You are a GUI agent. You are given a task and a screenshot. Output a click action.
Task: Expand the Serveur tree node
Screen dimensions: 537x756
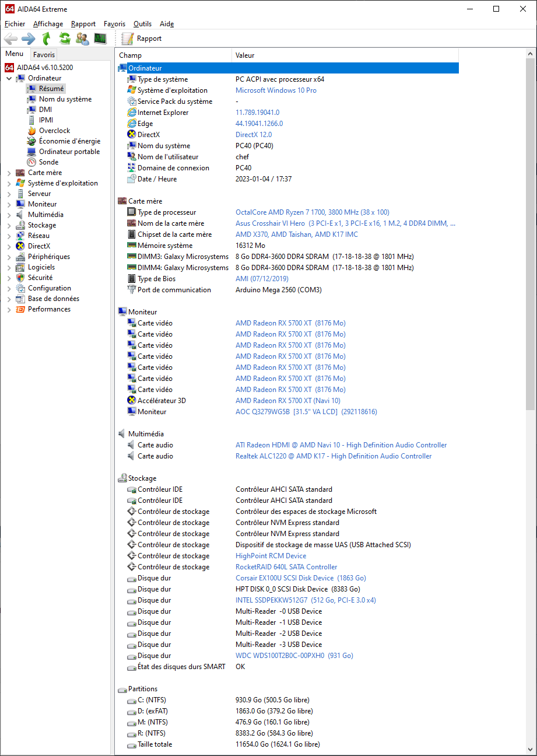click(x=9, y=194)
